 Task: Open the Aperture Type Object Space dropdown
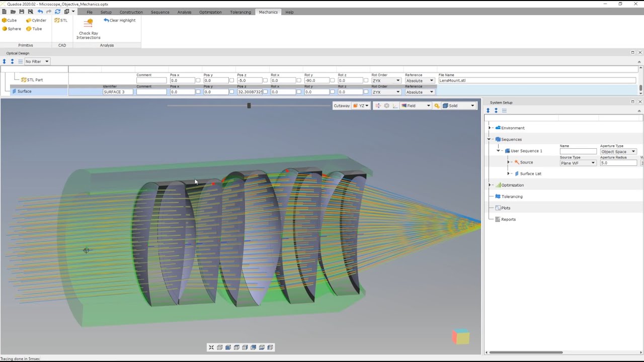pyautogui.click(x=618, y=151)
